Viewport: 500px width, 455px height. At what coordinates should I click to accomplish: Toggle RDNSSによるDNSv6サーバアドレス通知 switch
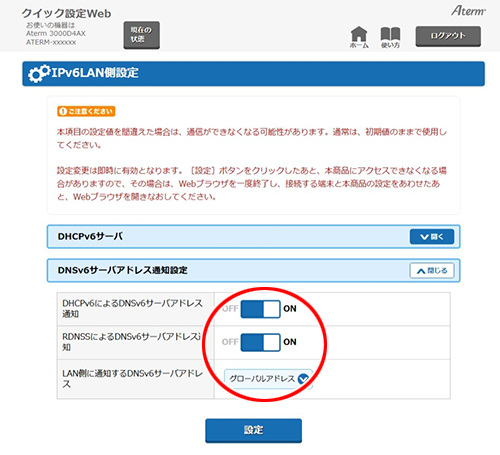pos(260,342)
